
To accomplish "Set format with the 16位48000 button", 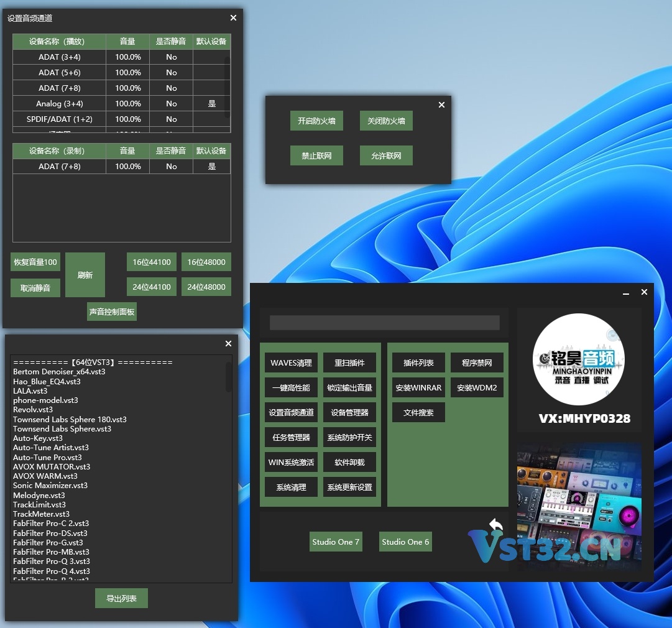I will coord(206,262).
